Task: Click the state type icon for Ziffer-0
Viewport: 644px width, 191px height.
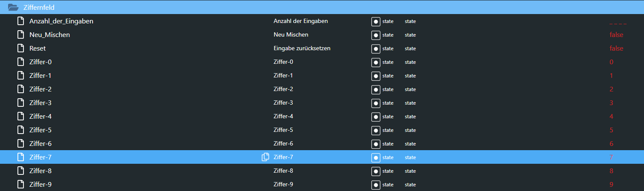Action: (375, 62)
